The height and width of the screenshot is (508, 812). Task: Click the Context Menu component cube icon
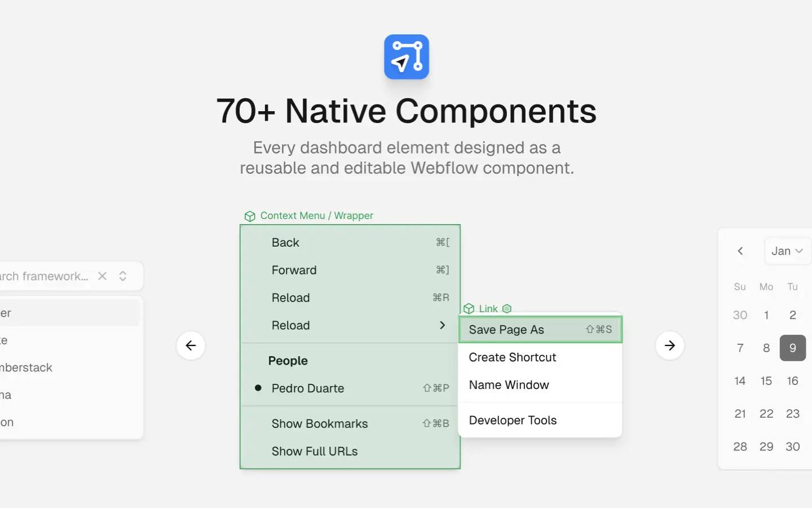click(250, 216)
